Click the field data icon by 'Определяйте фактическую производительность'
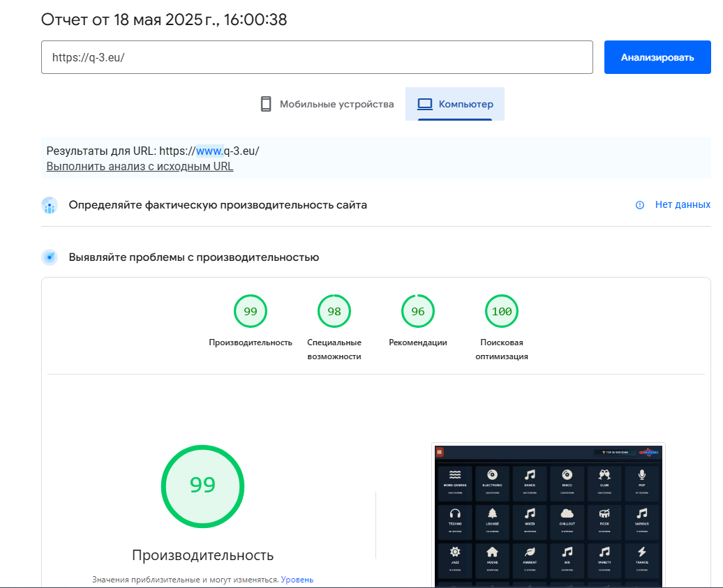Image resolution: width=723 pixels, height=588 pixels. [50, 205]
